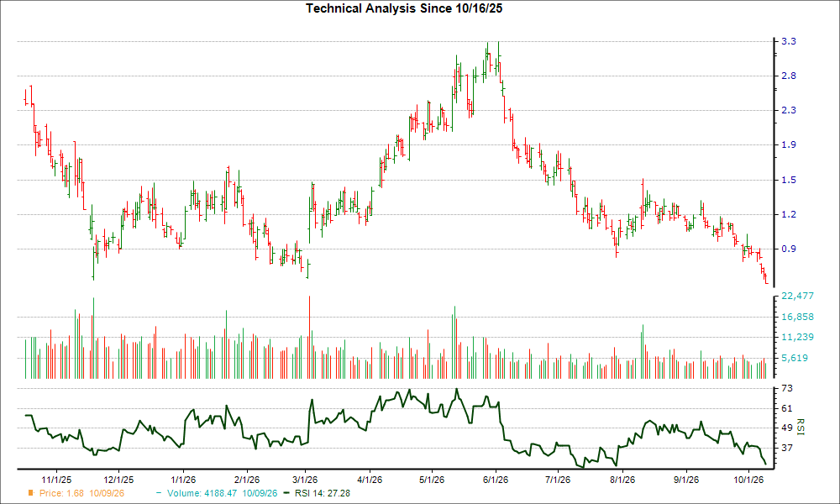Click the 3.3 price axis label
This screenshot has height=504, width=840.
click(x=789, y=41)
